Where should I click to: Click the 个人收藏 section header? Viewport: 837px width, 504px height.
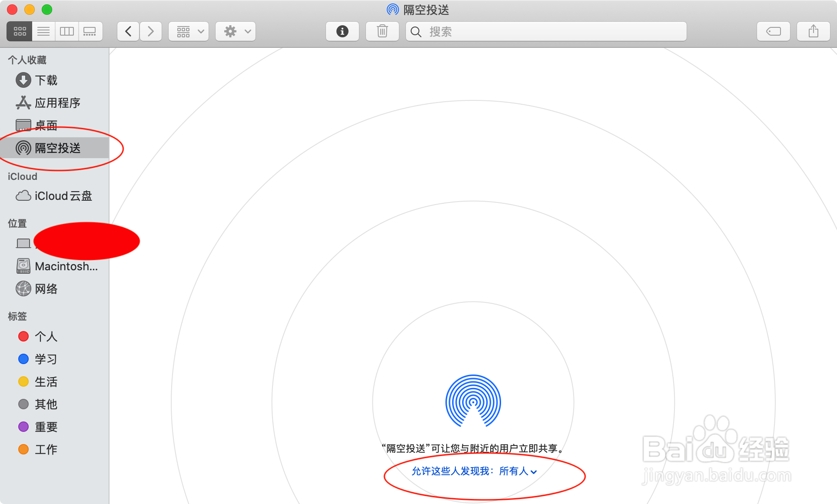[x=27, y=60]
